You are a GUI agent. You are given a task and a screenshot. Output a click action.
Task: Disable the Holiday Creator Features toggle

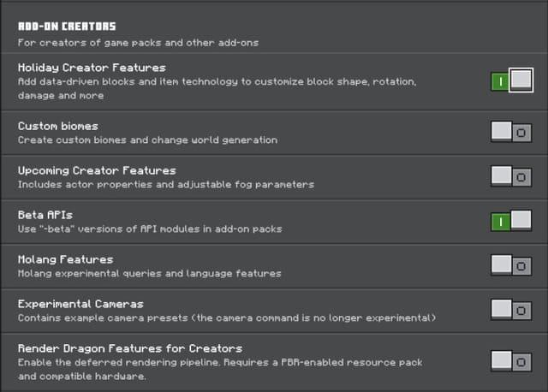pos(511,82)
